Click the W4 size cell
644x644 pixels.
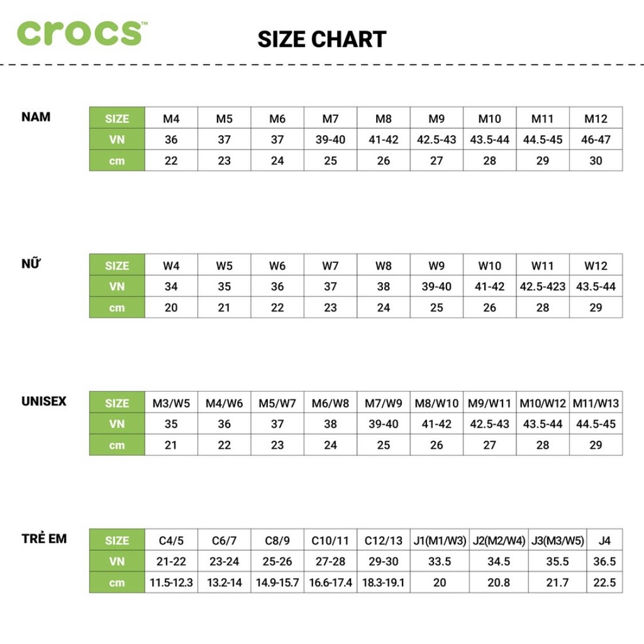(x=171, y=265)
